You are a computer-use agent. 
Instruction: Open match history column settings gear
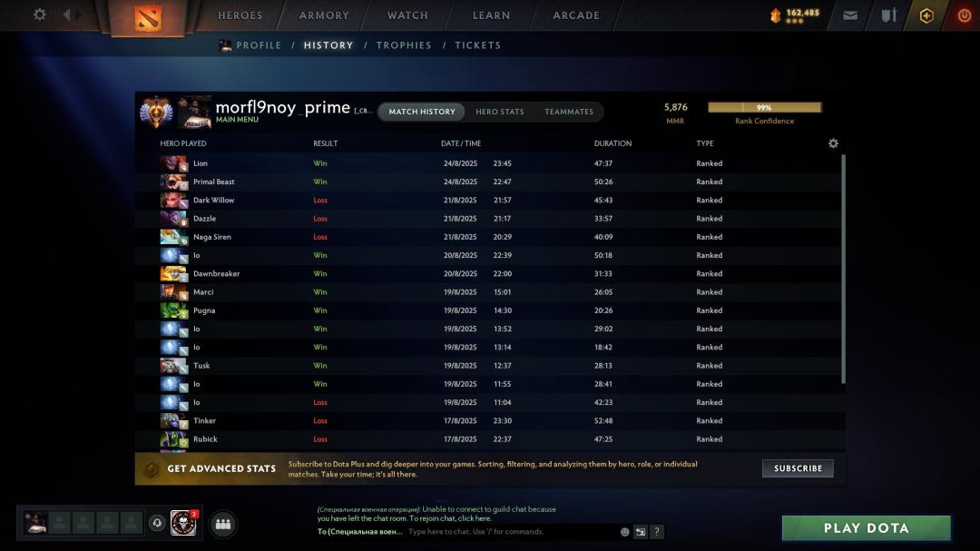tap(833, 143)
